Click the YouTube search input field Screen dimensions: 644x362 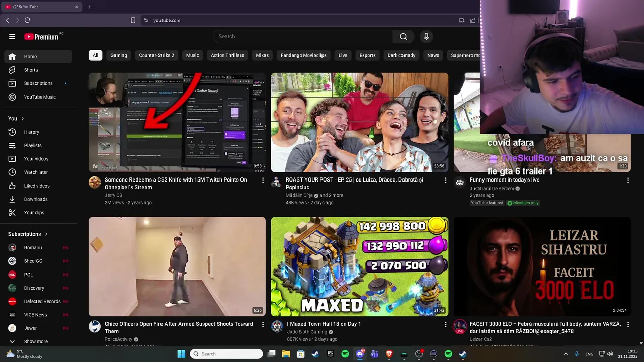pos(303,36)
